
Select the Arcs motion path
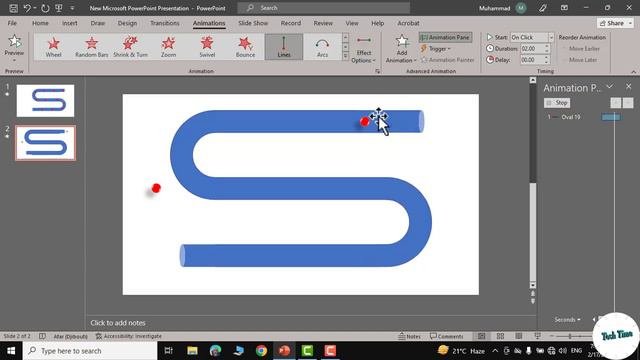click(x=322, y=47)
